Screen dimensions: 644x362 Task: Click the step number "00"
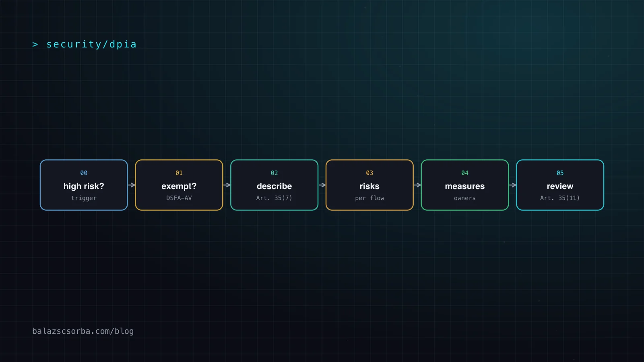click(x=84, y=173)
